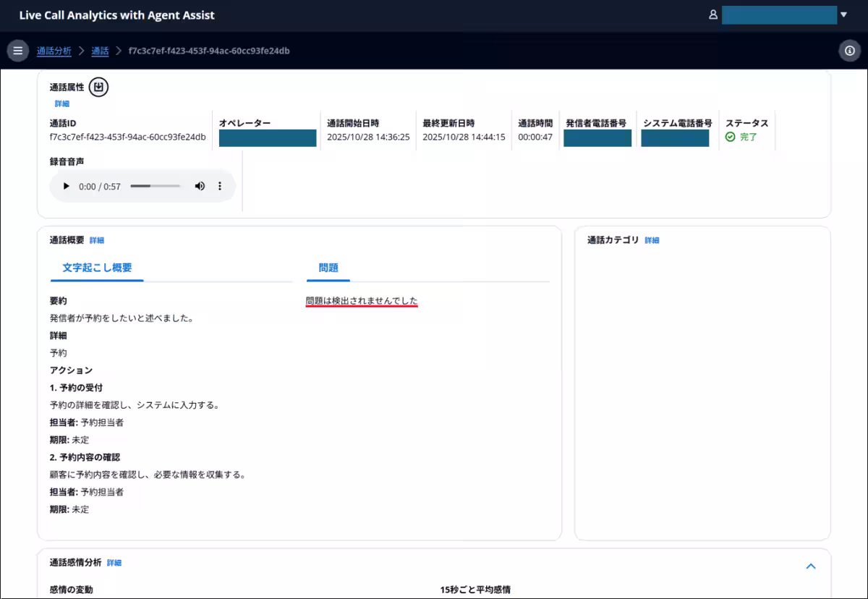Click the 完了 status indicator
The image size is (868, 599).
pos(742,137)
